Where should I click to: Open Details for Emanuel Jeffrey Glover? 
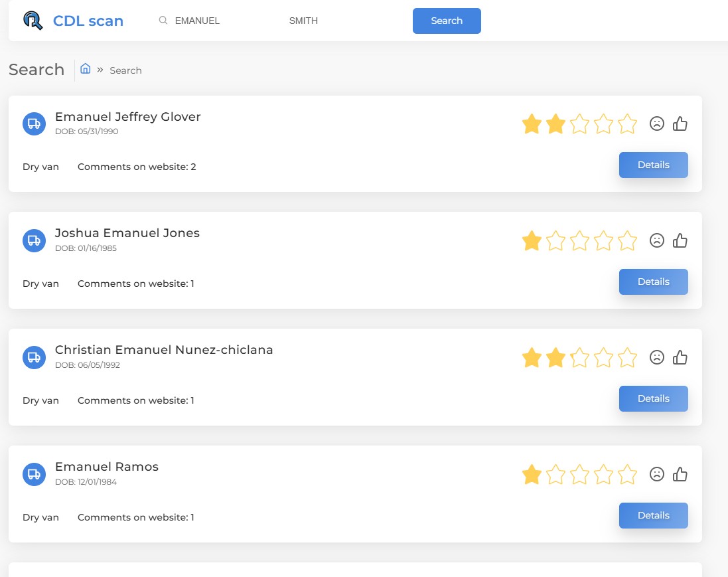point(653,165)
